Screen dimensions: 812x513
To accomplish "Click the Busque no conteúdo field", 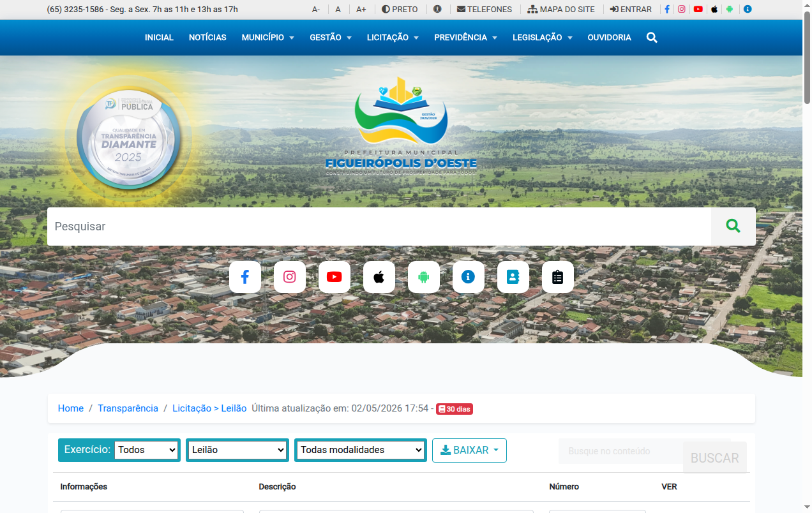I will 620,451.
